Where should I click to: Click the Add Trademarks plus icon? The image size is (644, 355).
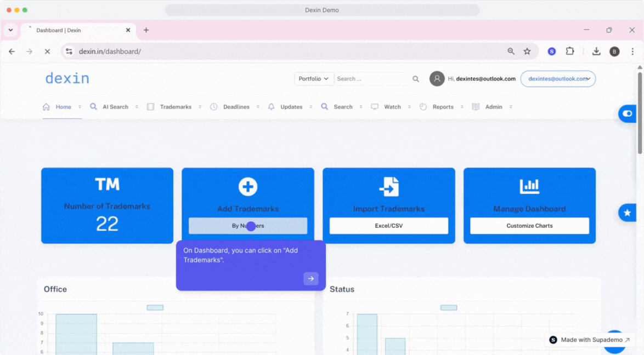(248, 187)
